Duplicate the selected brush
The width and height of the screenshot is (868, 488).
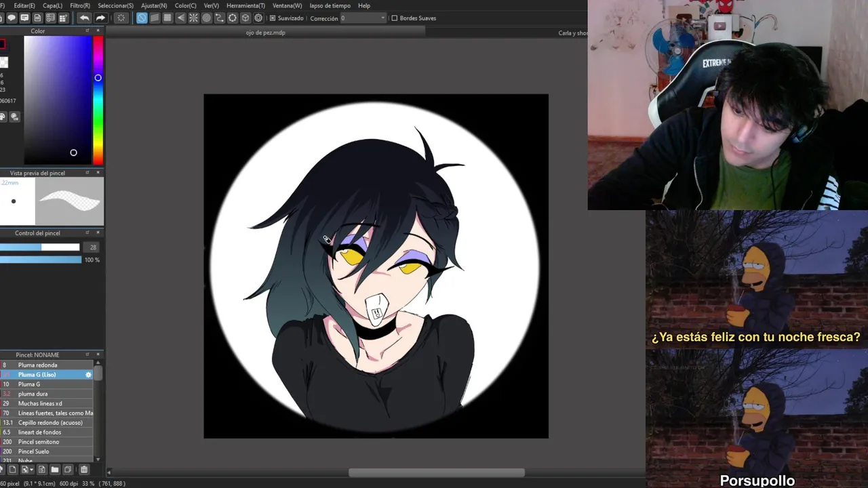click(68, 469)
